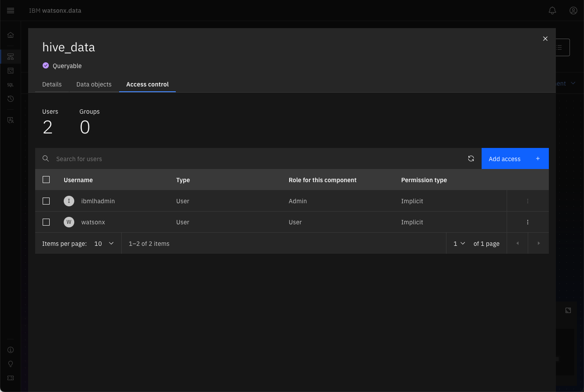Screen dimensions: 584x392
Task: Open the overflow menu for ibmlhadmin
Action: pyautogui.click(x=528, y=201)
